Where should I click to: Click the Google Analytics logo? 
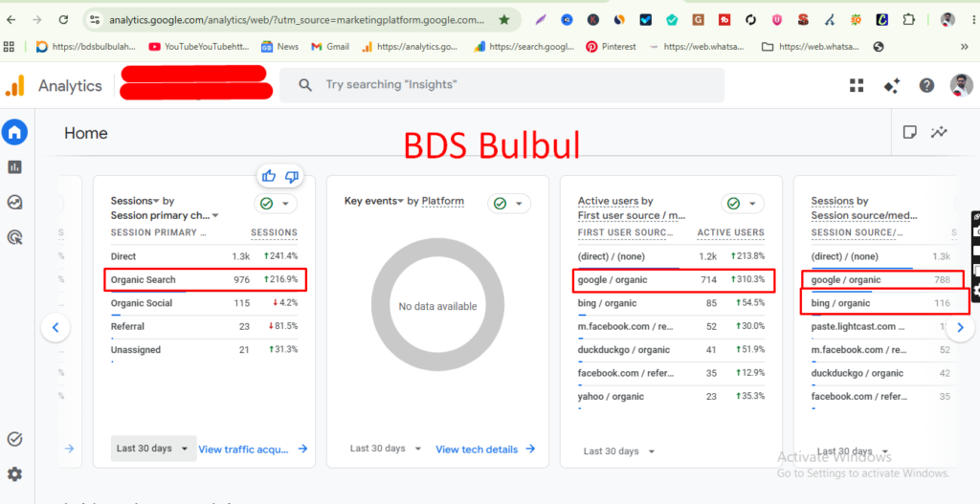point(15,85)
